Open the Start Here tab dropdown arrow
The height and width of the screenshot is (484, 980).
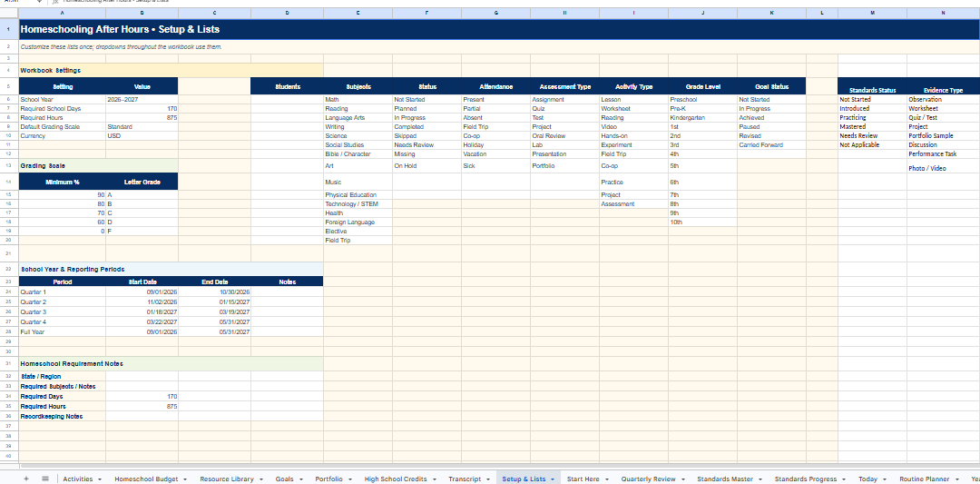pyautogui.click(x=605, y=479)
